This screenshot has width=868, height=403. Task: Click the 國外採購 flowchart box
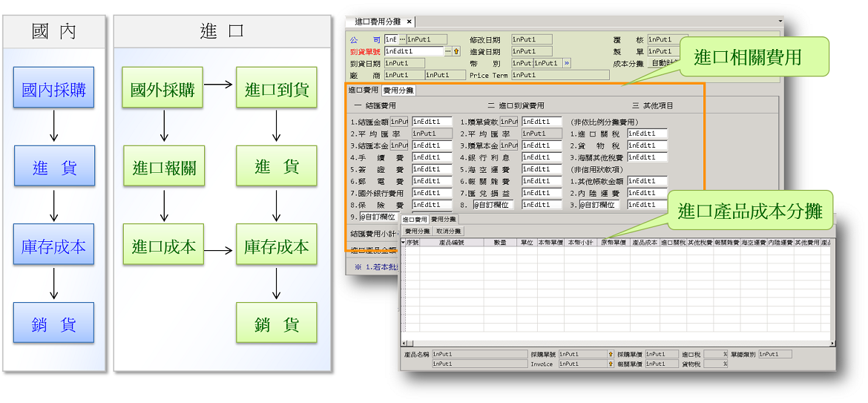point(162,89)
